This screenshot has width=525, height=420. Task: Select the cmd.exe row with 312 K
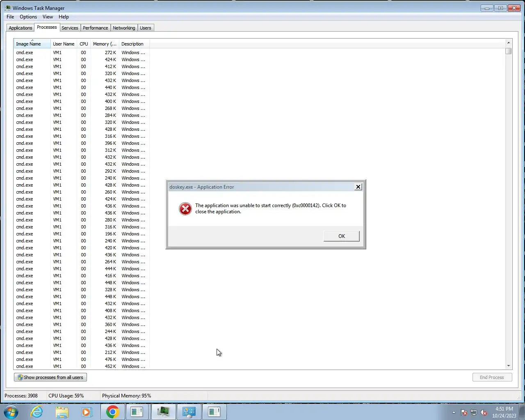coord(82,150)
